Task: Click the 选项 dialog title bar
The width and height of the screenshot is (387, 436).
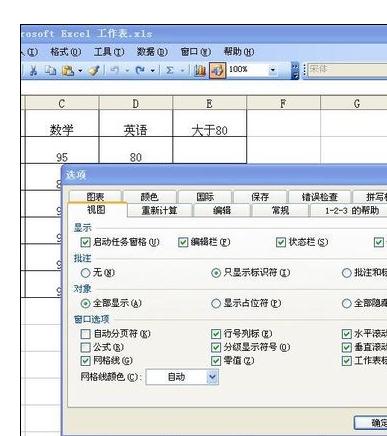Action: pyautogui.click(x=224, y=174)
